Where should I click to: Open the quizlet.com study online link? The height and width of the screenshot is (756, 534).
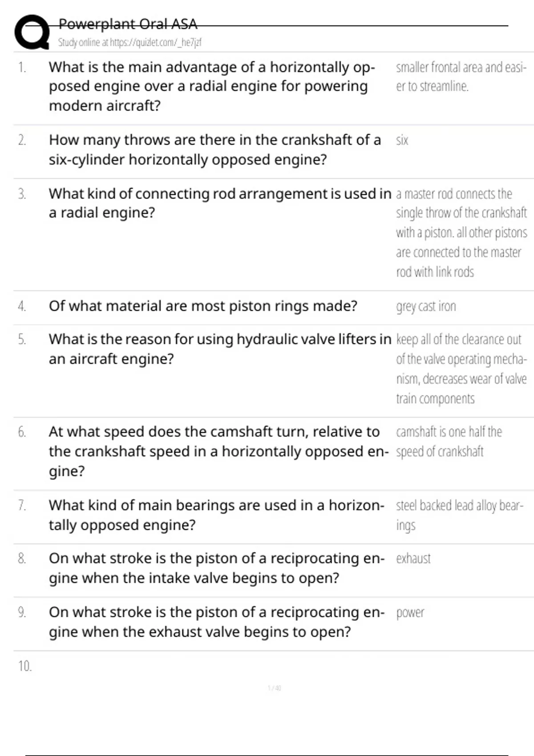tap(129, 43)
